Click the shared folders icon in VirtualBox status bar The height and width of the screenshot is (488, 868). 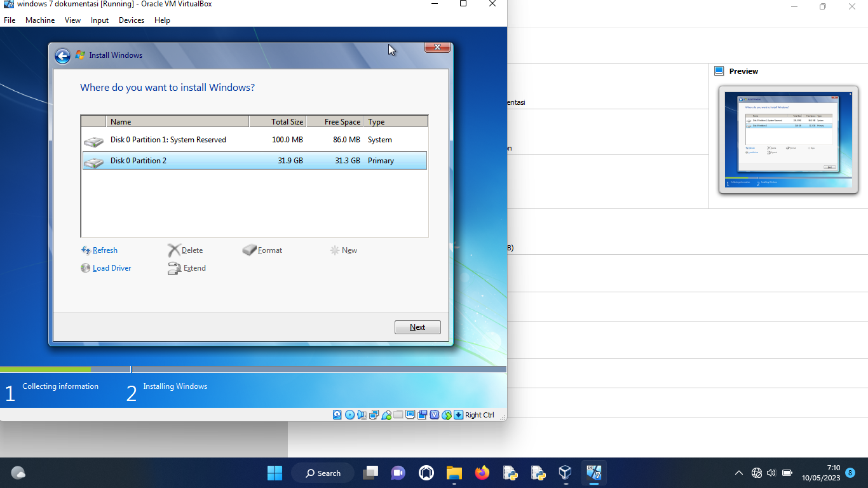point(398,415)
